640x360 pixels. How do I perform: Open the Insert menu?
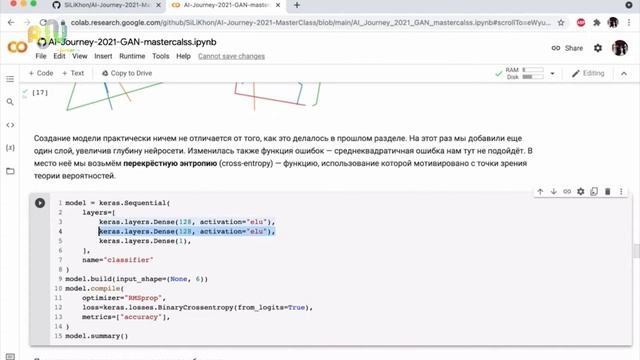point(103,56)
